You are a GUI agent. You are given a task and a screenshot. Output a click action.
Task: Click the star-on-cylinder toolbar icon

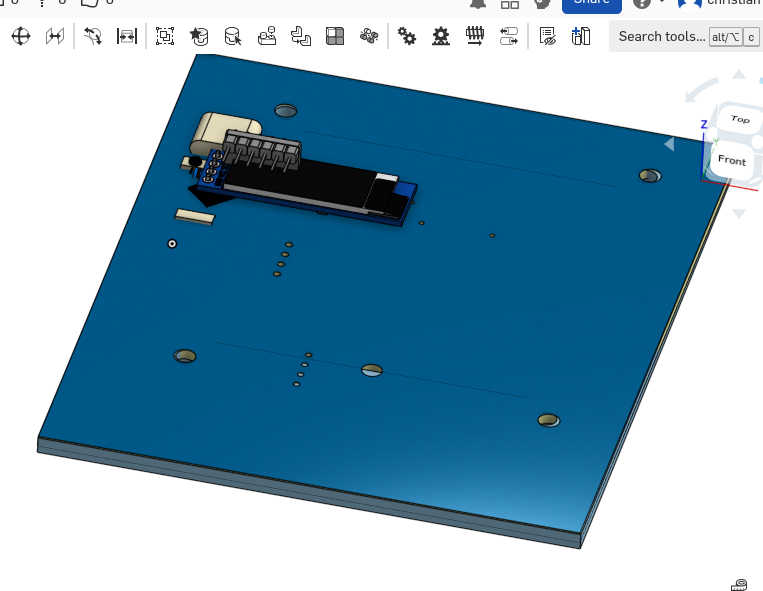click(x=199, y=36)
